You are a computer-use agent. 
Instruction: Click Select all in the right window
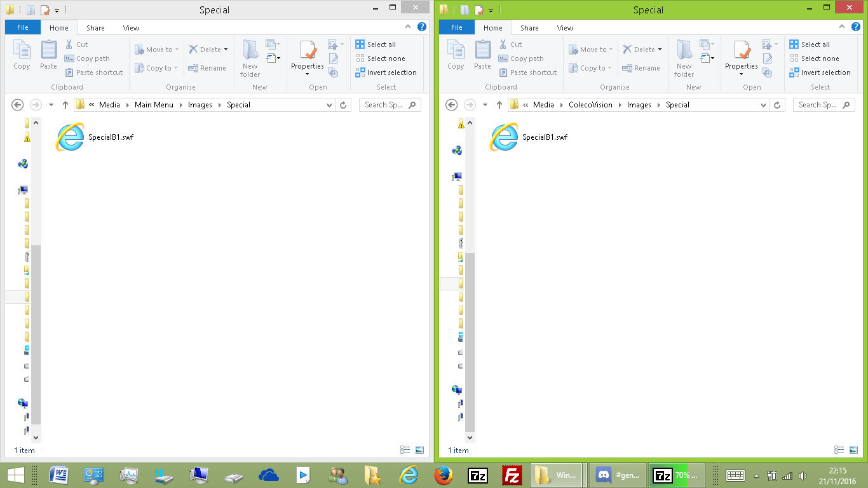coord(810,44)
